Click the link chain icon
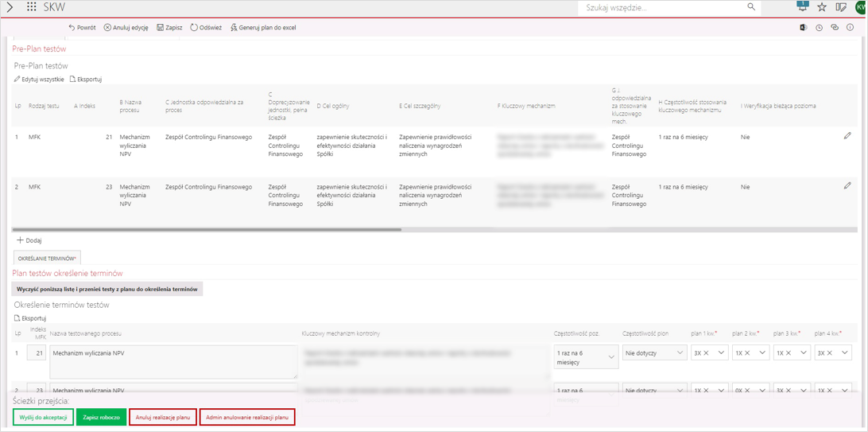 [x=835, y=27]
